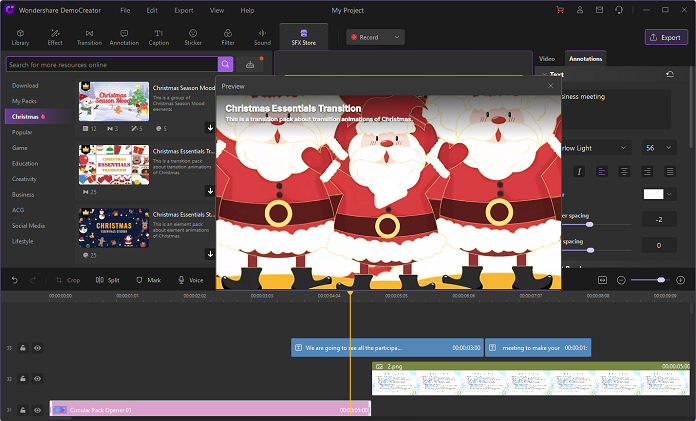The width and height of the screenshot is (696, 421).
Task: Select Christmas category
Action: [x=38, y=116]
